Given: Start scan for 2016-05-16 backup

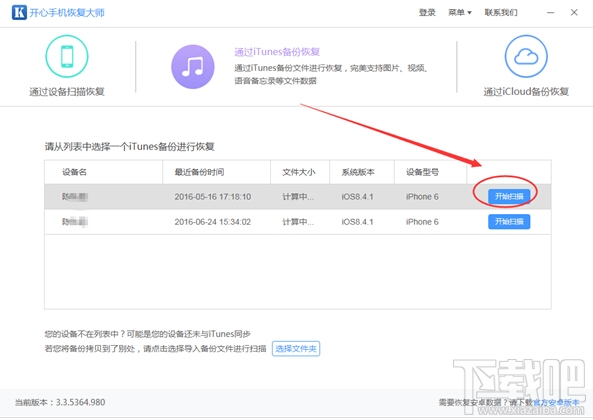Looking at the screenshot, I should pyautogui.click(x=509, y=196).
